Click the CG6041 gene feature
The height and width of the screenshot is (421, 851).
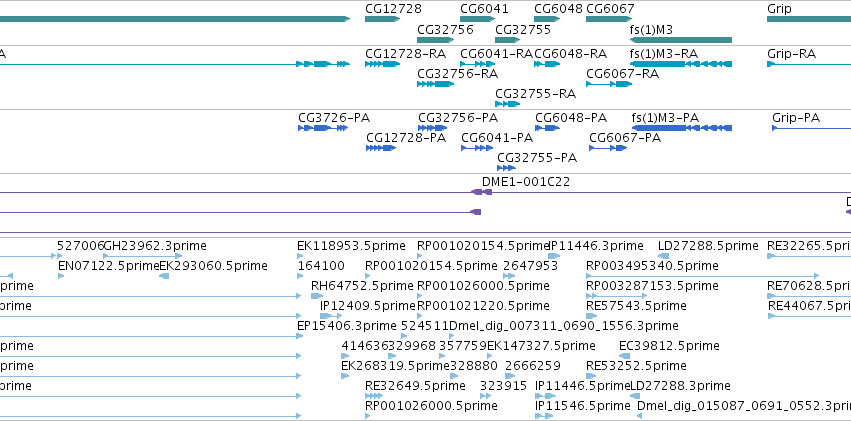(477, 19)
